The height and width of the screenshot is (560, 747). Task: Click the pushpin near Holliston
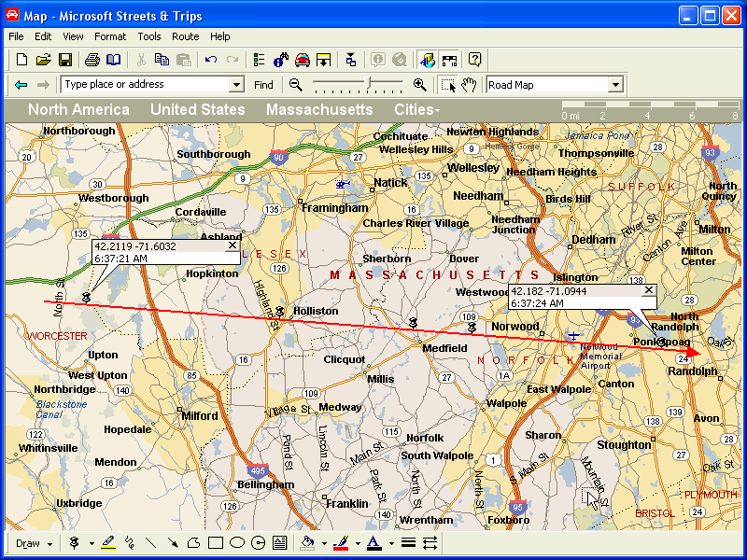279,312
